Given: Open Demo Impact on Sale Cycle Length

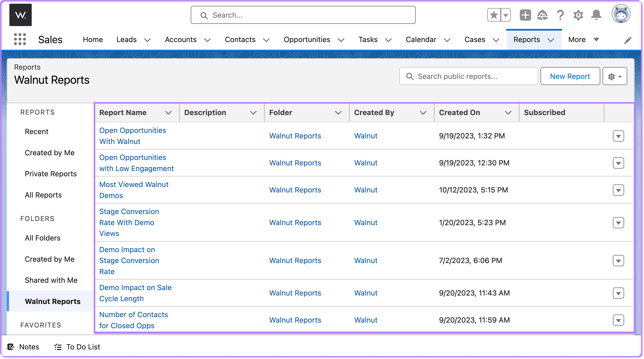Looking at the screenshot, I should (x=135, y=293).
